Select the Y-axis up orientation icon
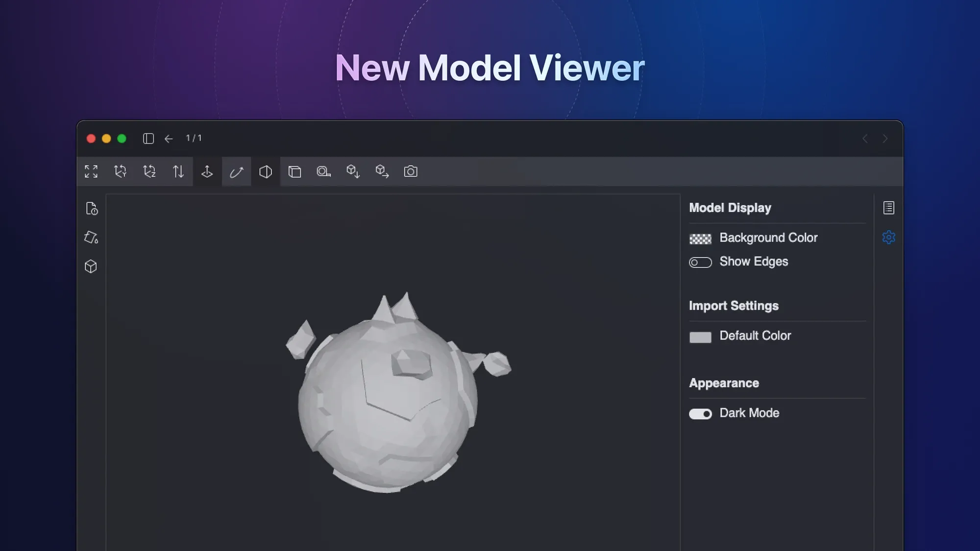980x551 pixels. click(120, 171)
